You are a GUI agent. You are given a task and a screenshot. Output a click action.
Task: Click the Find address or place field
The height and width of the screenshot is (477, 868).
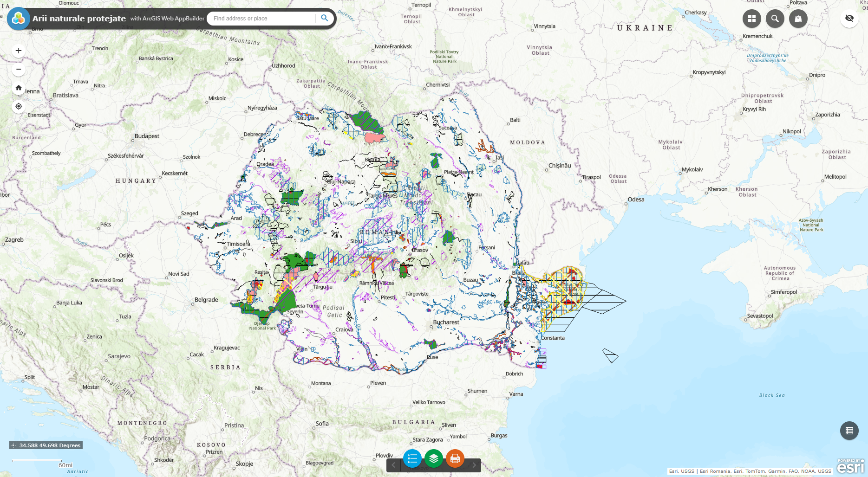262,19
